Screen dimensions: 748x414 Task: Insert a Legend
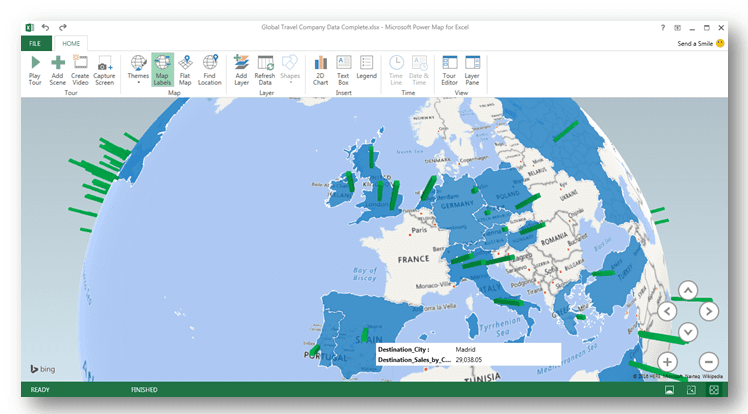click(x=366, y=68)
